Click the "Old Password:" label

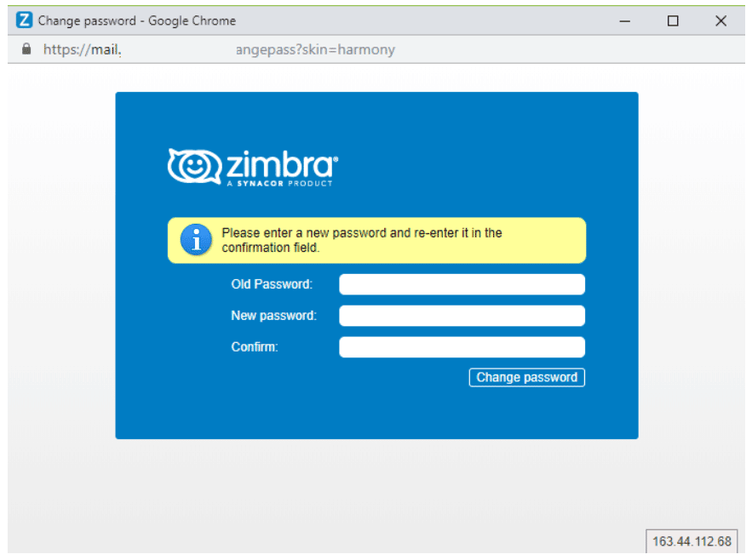point(272,284)
